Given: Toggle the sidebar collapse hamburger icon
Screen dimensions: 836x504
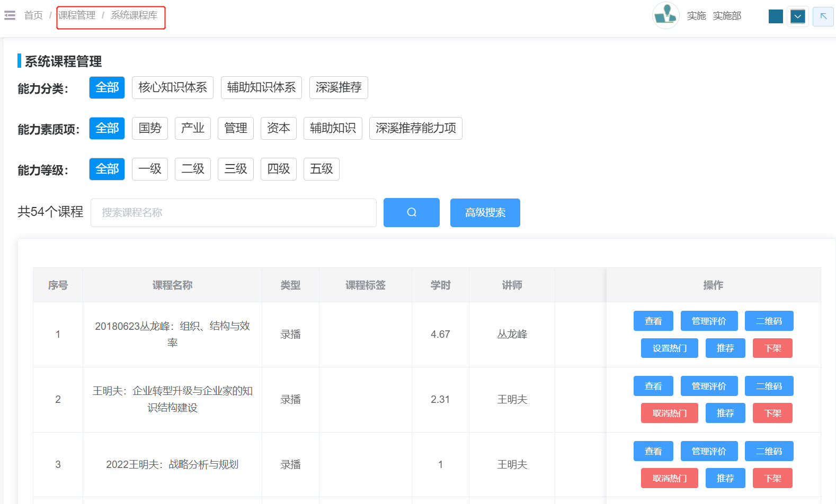Looking at the screenshot, I should point(10,15).
